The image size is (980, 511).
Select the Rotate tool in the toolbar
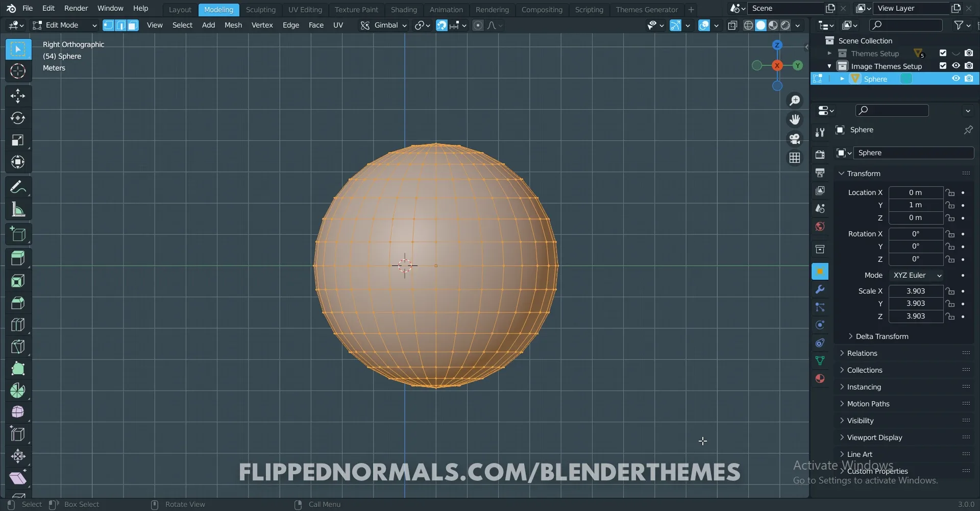18,118
